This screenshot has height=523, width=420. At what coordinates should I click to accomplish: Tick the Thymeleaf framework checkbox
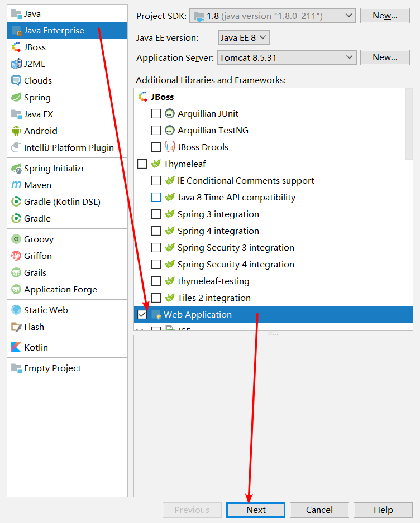point(142,164)
